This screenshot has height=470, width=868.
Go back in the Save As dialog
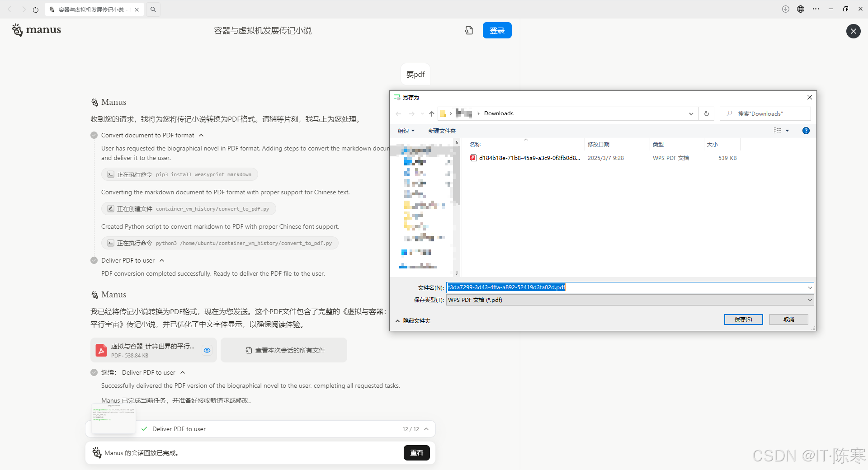click(x=398, y=113)
